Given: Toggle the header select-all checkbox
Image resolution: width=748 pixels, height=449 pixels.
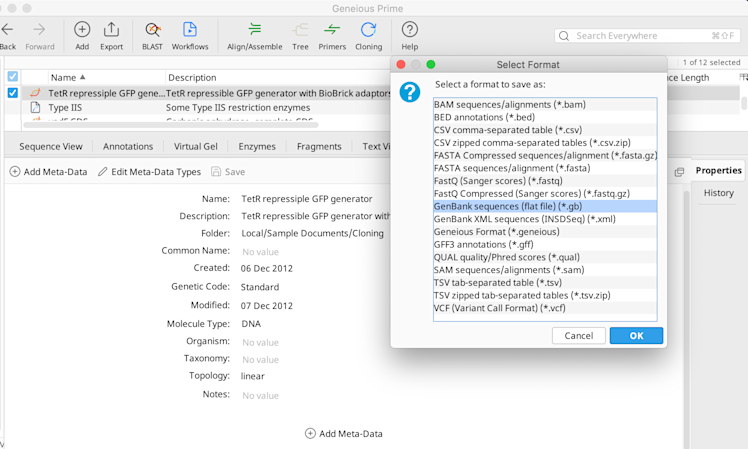Looking at the screenshot, I should click(13, 77).
